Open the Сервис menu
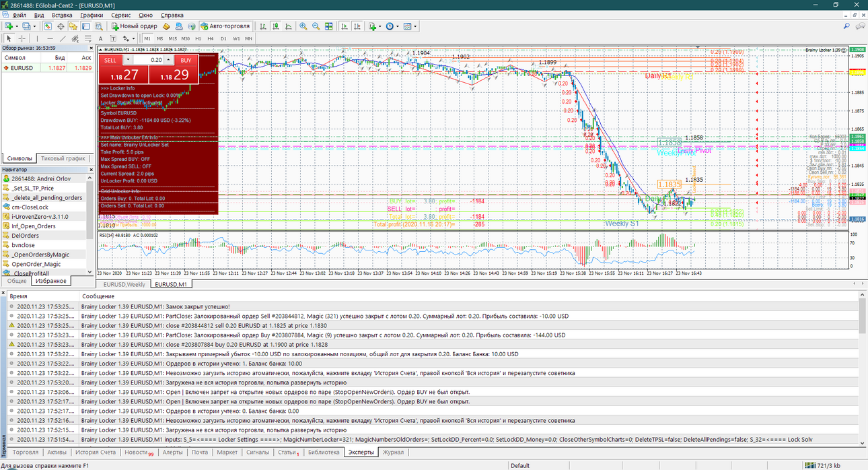Screen dimensions: 868x470 pyautogui.click(x=121, y=15)
